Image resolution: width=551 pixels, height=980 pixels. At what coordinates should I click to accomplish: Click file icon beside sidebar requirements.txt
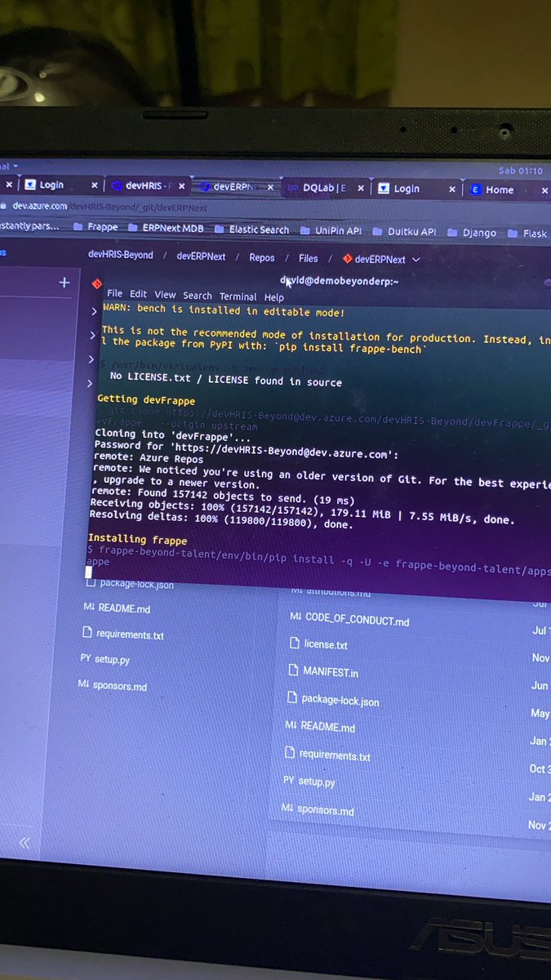pos(87,633)
